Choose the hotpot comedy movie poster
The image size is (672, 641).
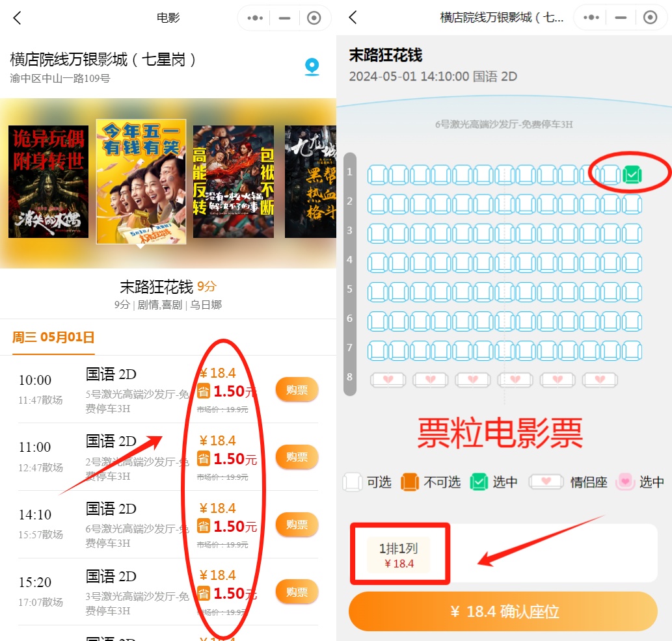(x=233, y=181)
